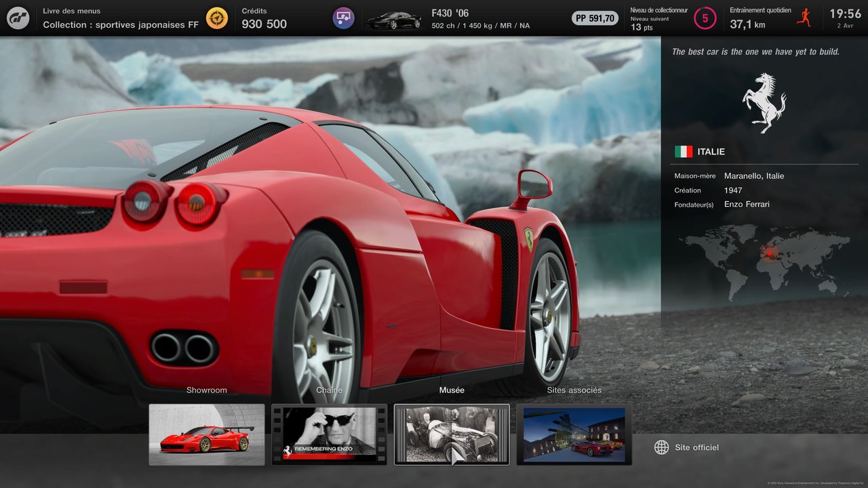Click the 'Livre des menus' label
Screen dimensions: 868x488
(x=72, y=11)
